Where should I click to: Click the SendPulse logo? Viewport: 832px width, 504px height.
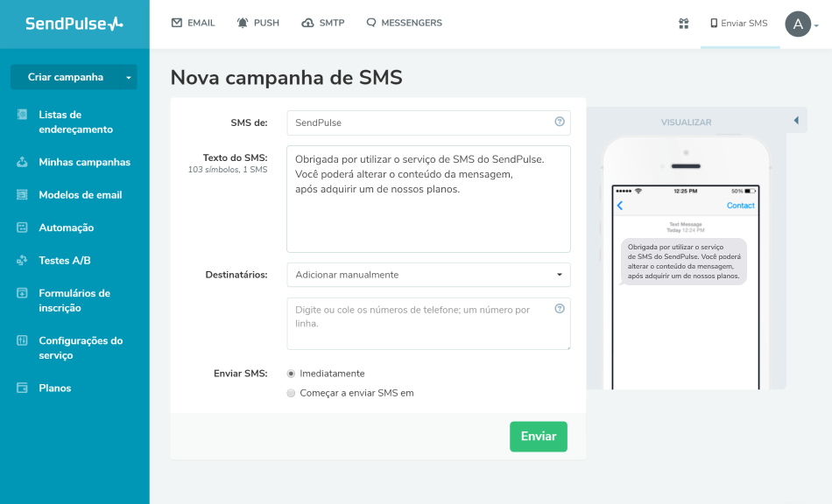click(x=74, y=24)
